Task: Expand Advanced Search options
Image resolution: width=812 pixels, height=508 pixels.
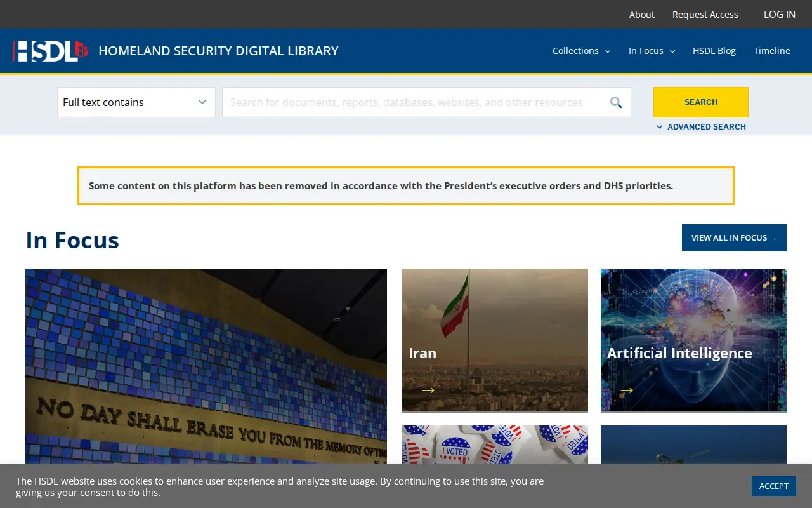Action: (x=701, y=126)
